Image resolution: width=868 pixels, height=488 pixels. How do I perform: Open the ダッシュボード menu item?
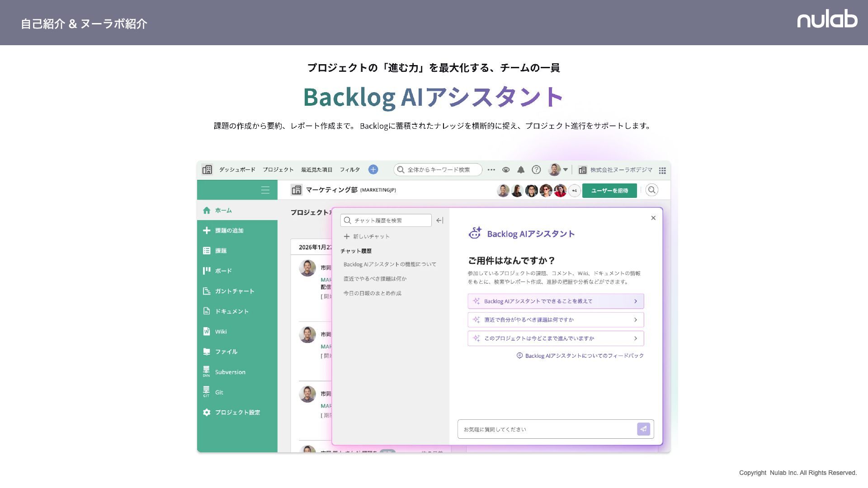coord(237,170)
